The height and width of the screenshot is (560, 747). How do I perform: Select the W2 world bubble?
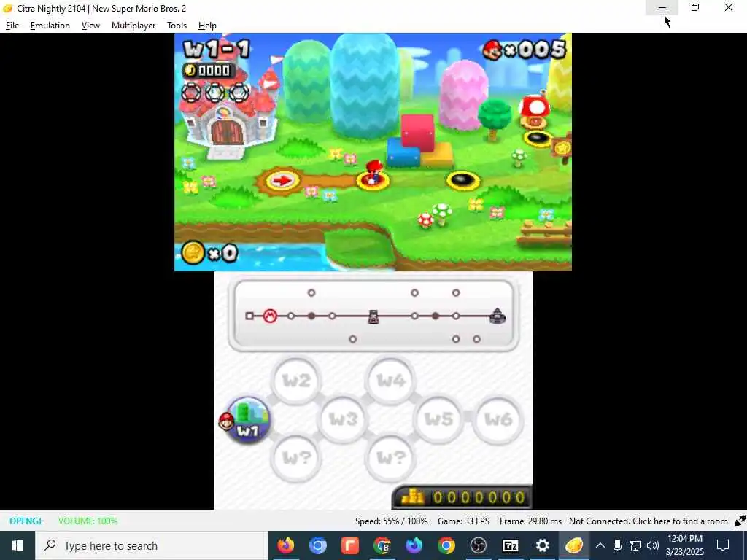point(296,381)
